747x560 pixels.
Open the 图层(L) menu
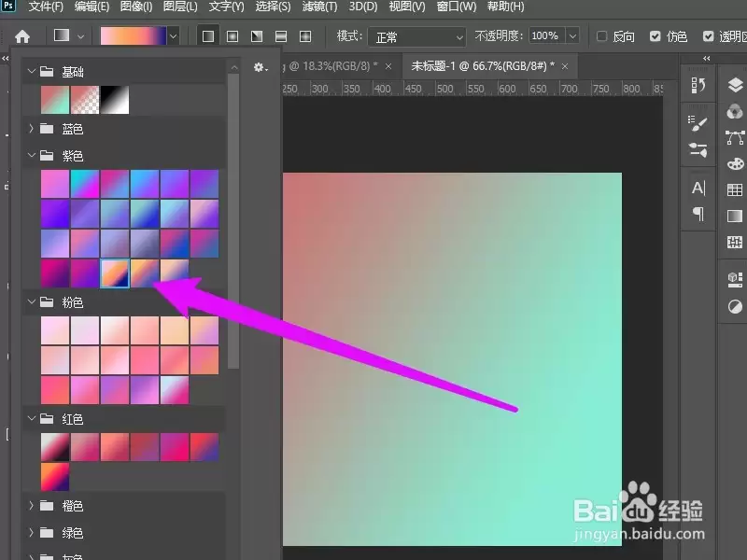point(180,7)
